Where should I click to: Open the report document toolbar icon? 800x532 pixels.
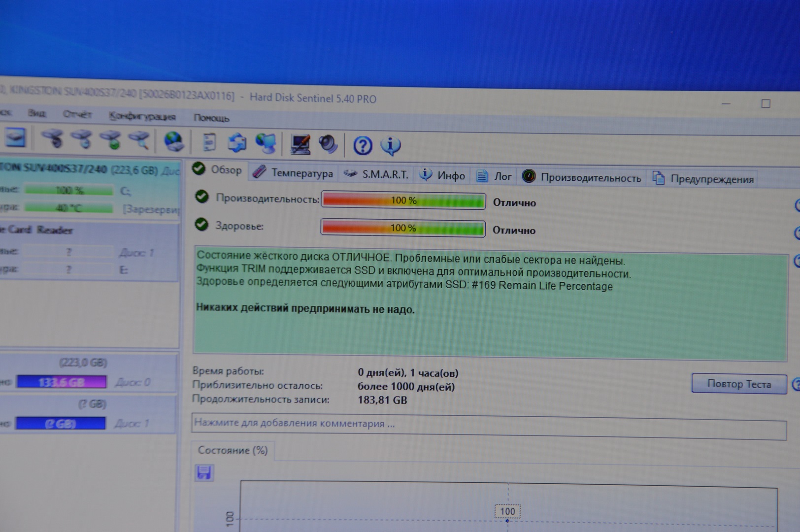click(209, 142)
